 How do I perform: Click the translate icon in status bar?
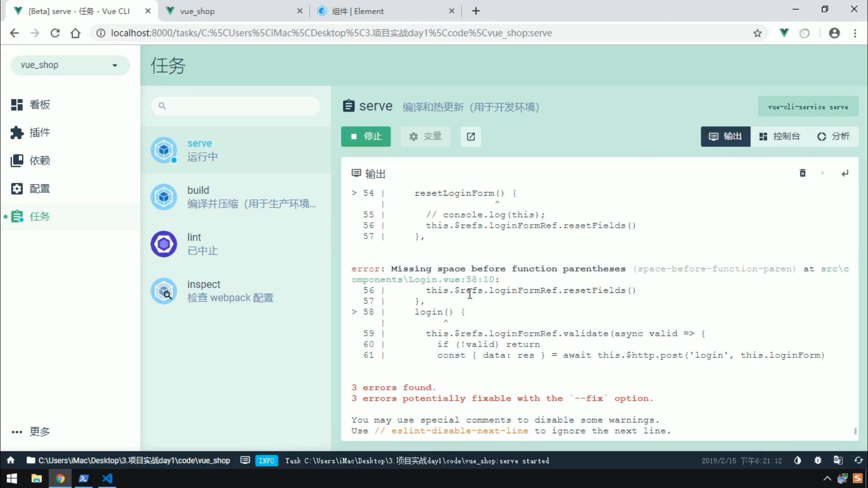(x=838, y=460)
